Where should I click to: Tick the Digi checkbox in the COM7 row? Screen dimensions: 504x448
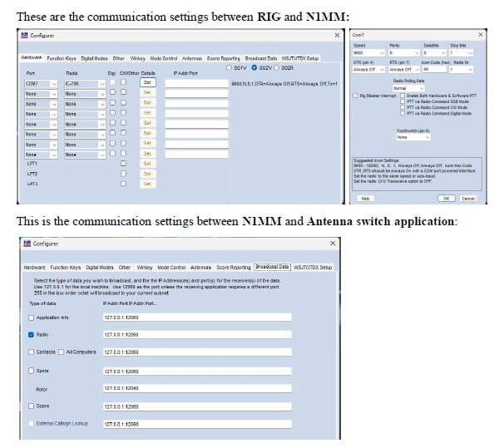click(112, 82)
